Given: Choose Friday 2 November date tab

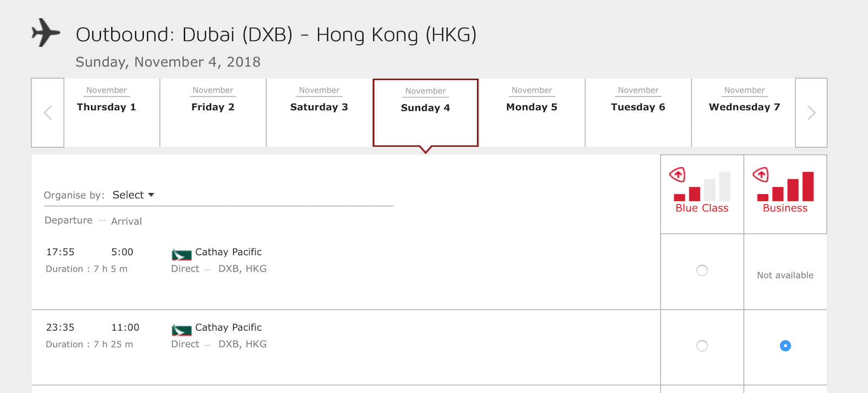Looking at the screenshot, I should 213,113.
